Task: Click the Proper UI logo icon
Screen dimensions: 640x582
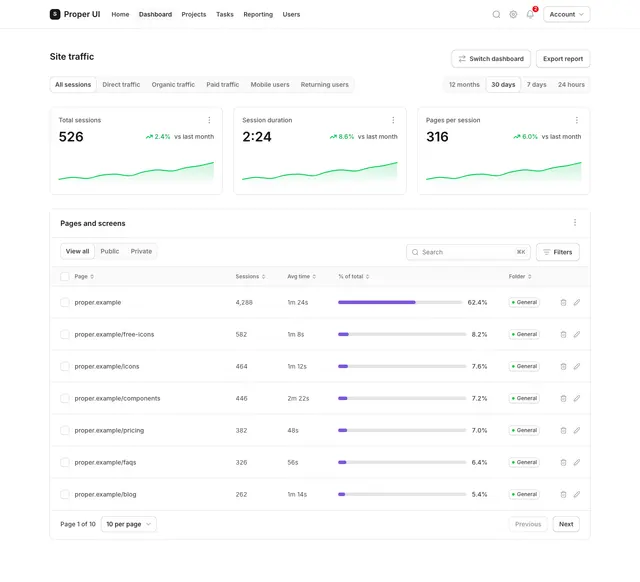Action: click(55, 14)
